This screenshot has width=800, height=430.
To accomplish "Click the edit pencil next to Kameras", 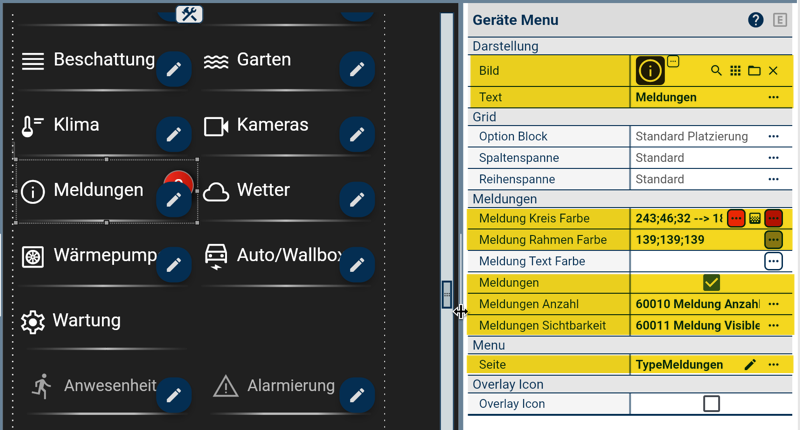I will click(x=357, y=135).
